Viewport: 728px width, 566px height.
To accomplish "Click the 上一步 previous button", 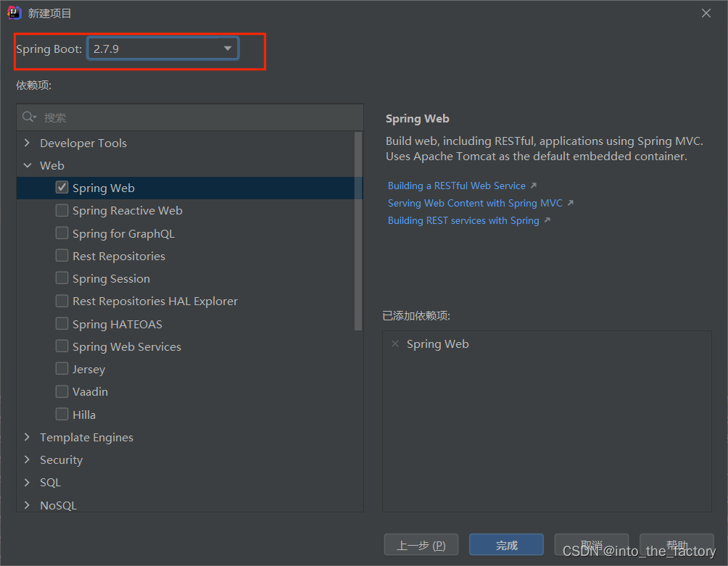I will 421,545.
